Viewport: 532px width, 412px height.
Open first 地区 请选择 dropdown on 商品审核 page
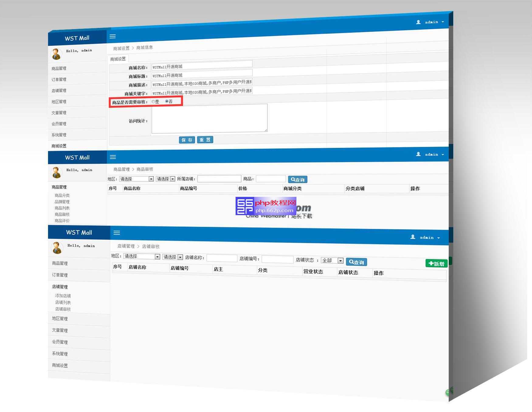tap(136, 179)
